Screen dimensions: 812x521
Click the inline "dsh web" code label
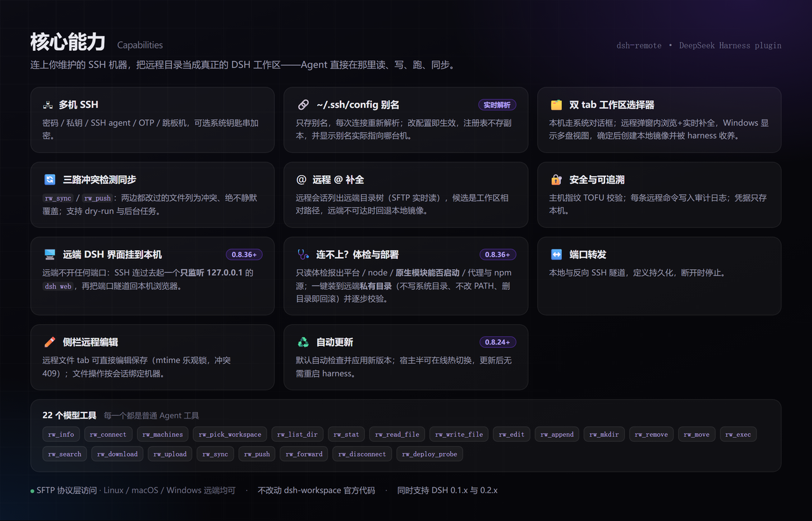pyautogui.click(x=58, y=286)
